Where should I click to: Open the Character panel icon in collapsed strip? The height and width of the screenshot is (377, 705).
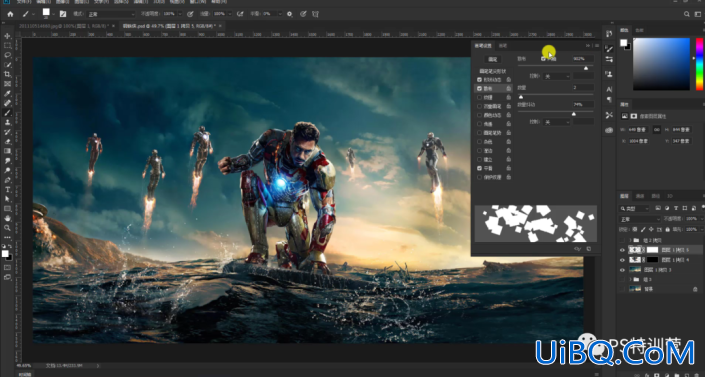pyautogui.click(x=609, y=90)
